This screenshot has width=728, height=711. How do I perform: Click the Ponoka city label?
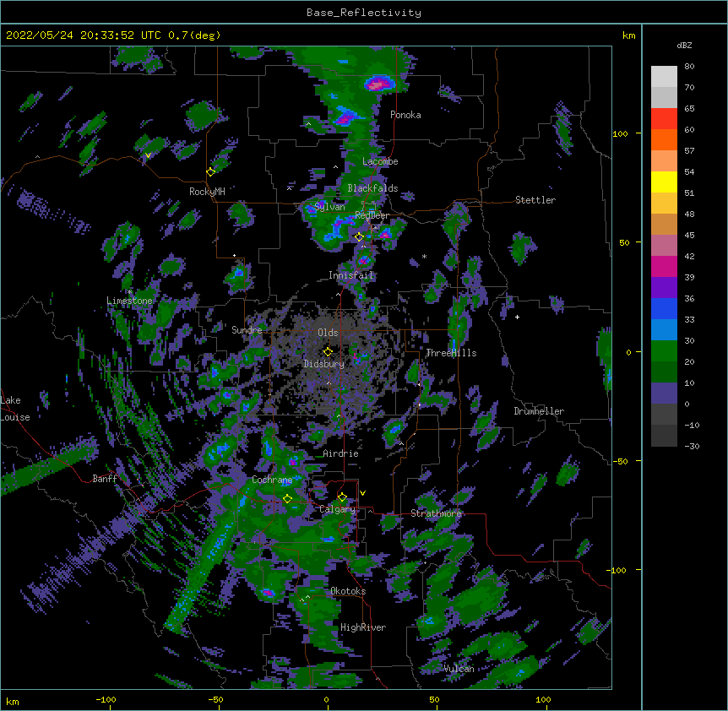point(405,115)
